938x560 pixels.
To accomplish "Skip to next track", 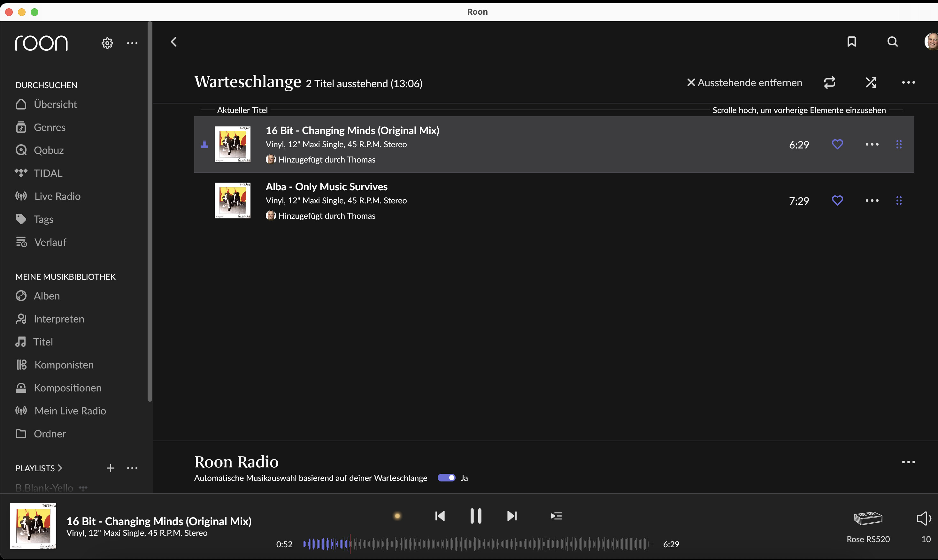I will [x=512, y=516].
